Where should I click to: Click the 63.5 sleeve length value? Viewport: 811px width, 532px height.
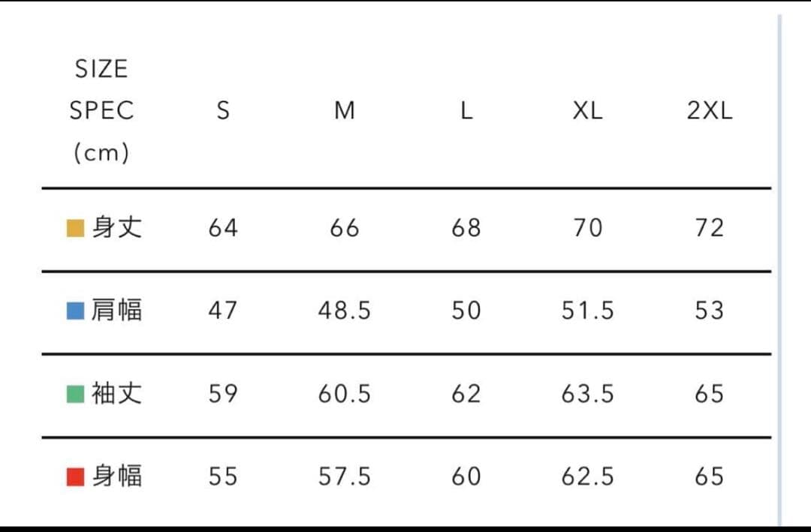click(x=587, y=394)
